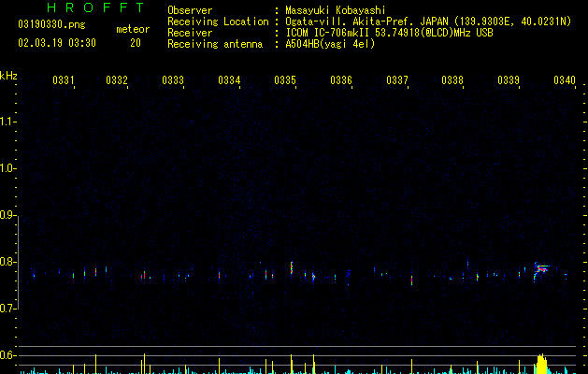The height and width of the screenshot is (374, 588).
Task: Click observer name Masayuki Kobayashi
Action: [x=336, y=10]
